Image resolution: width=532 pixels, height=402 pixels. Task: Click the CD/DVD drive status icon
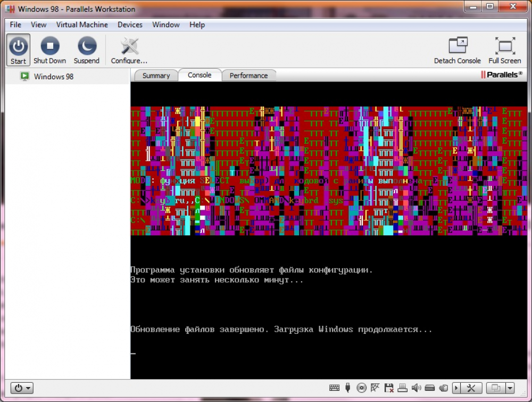click(362, 388)
